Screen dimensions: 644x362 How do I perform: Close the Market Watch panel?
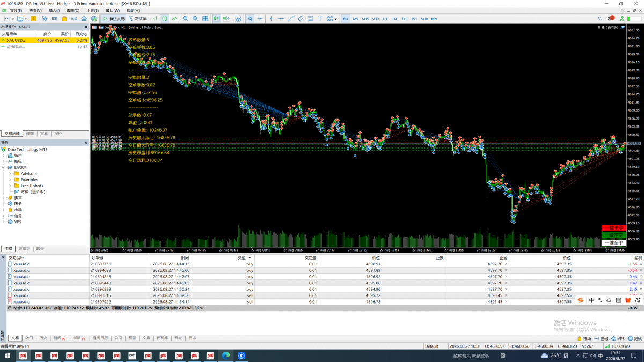tap(86, 27)
